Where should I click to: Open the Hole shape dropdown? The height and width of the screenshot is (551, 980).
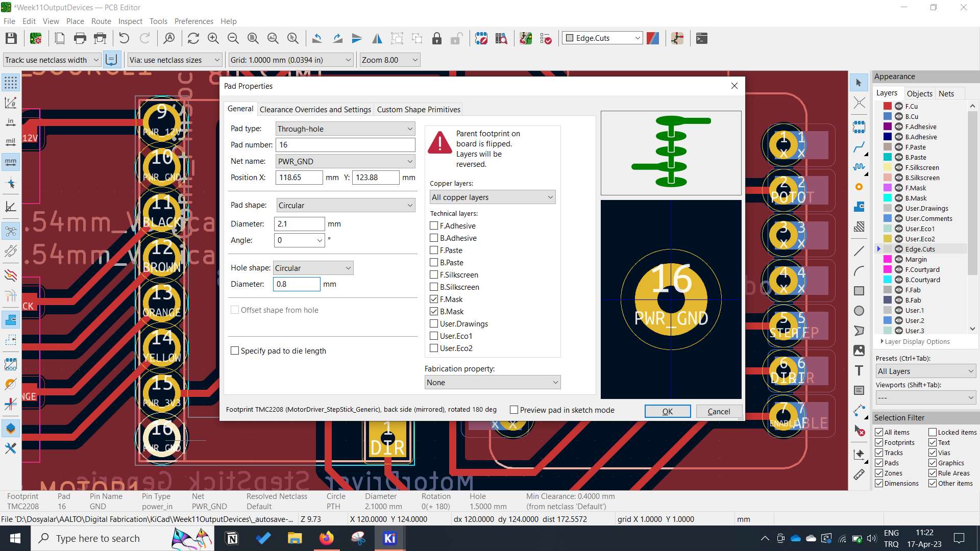point(313,268)
